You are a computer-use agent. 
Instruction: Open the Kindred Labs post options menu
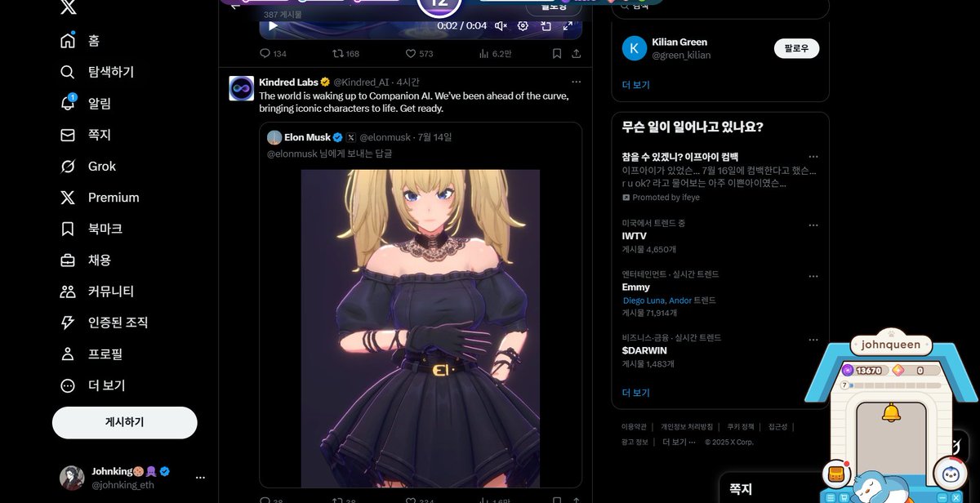pos(576,82)
